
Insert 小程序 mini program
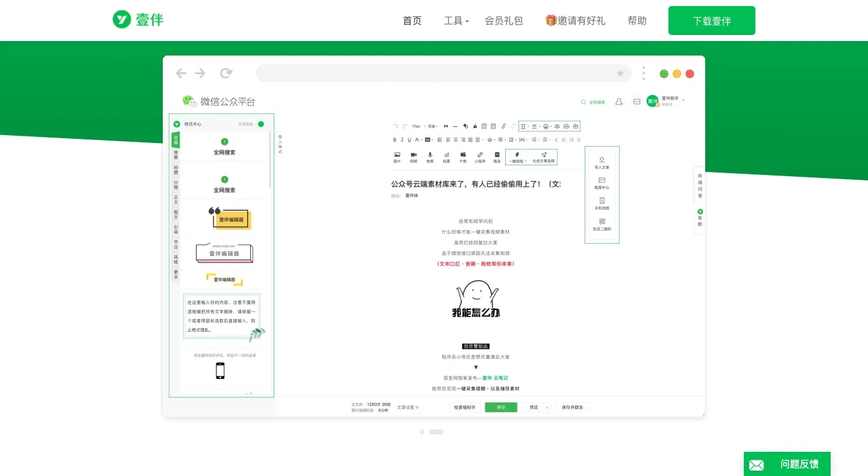coord(480,157)
